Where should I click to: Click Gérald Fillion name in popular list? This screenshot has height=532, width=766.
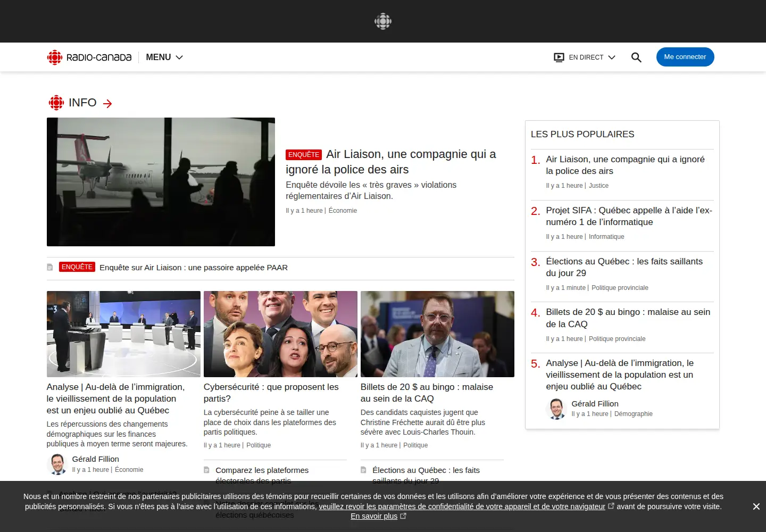595,404
